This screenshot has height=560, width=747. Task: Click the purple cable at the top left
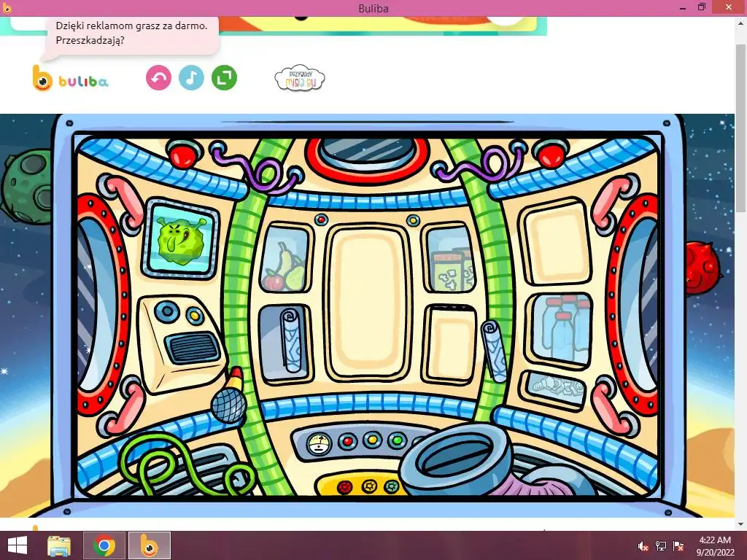click(258, 168)
